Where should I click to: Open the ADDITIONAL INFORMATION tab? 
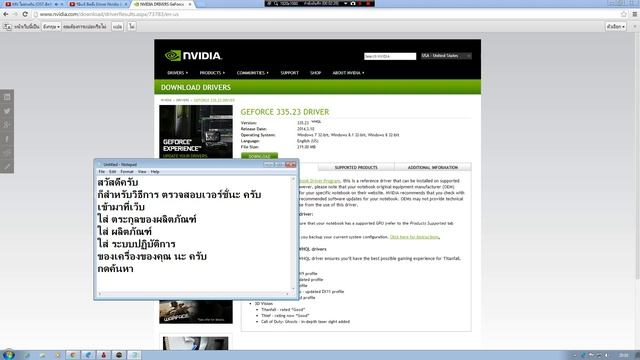(x=433, y=167)
